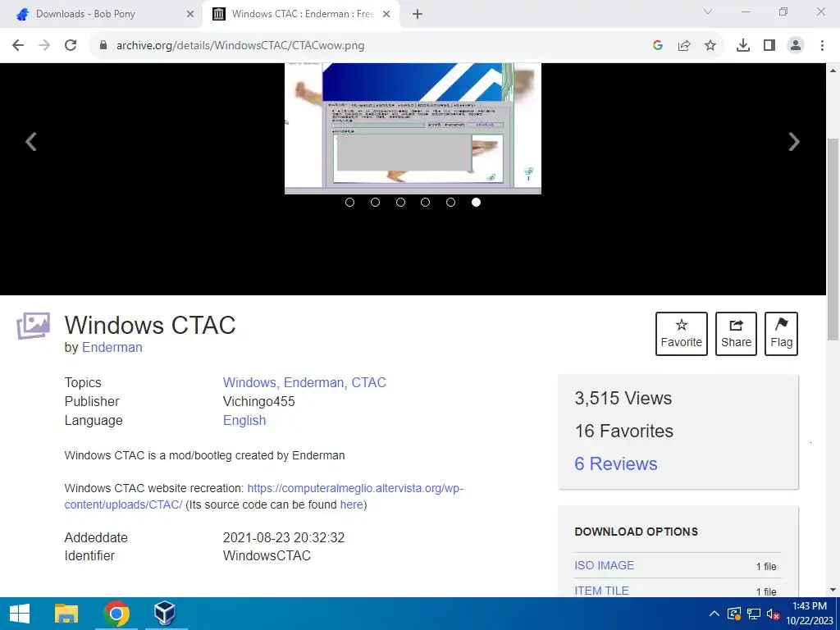Open Chrome three-dot menu
The image size is (840, 630).
click(x=822, y=46)
